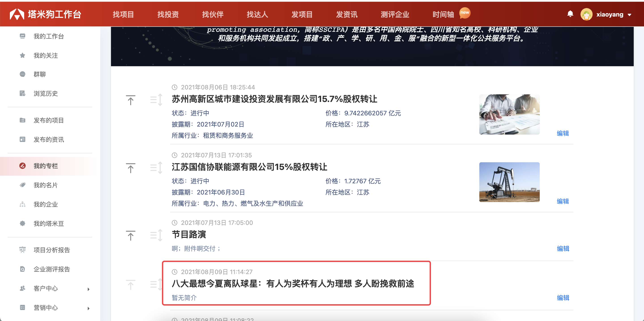This screenshot has height=321, width=644.
Task: Click the 暂无简介 text
Action: (x=184, y=298)
